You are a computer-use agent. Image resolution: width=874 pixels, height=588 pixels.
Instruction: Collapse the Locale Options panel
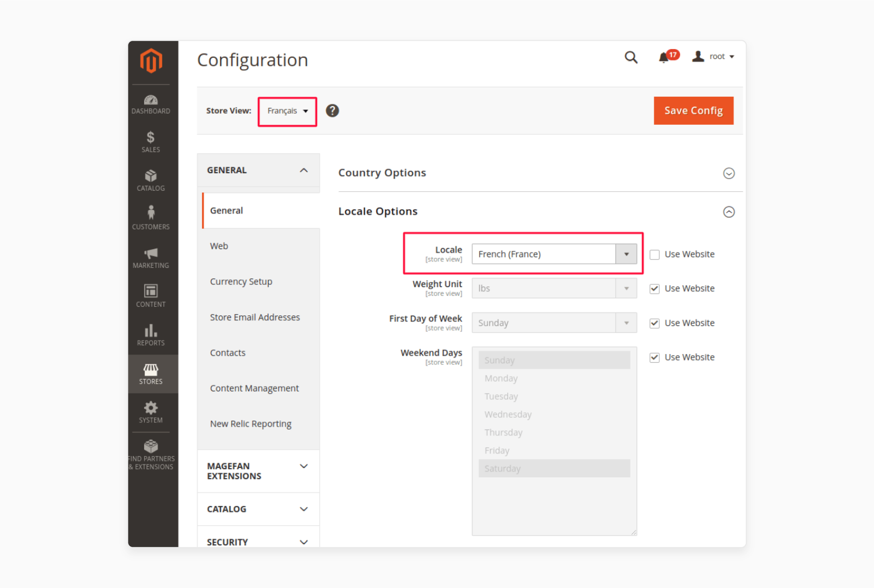tap(729, 212)
